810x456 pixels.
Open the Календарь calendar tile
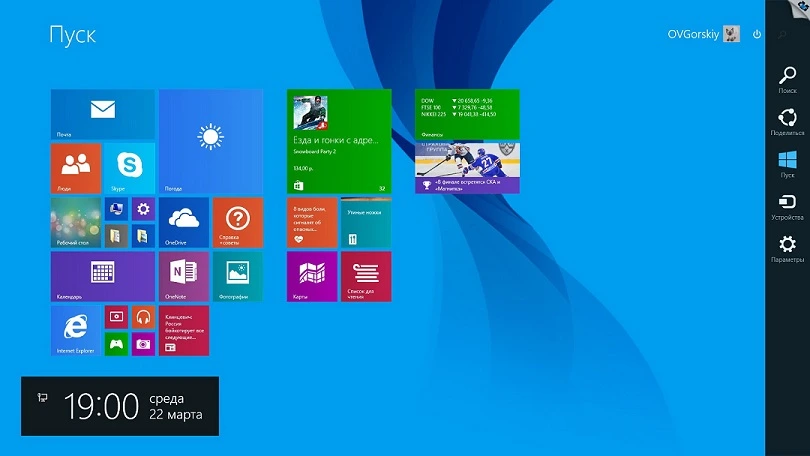pos(103,276)
